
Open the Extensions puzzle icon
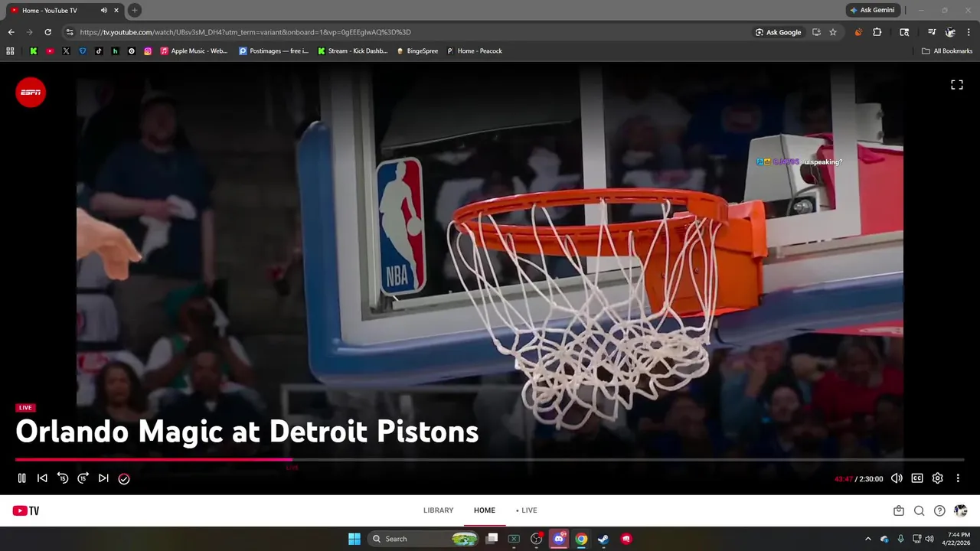[x=877, y=32]
